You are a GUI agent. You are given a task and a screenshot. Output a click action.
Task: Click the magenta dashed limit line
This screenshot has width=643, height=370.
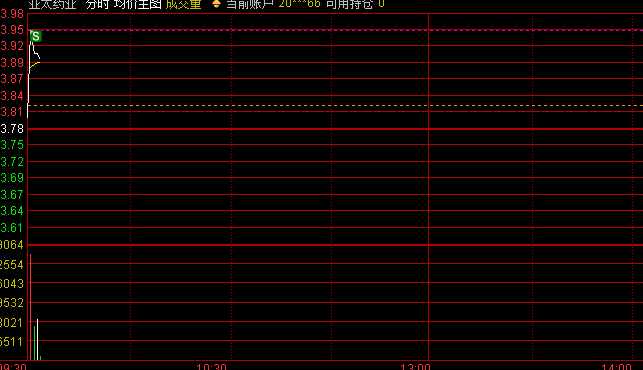coord(335,30)
